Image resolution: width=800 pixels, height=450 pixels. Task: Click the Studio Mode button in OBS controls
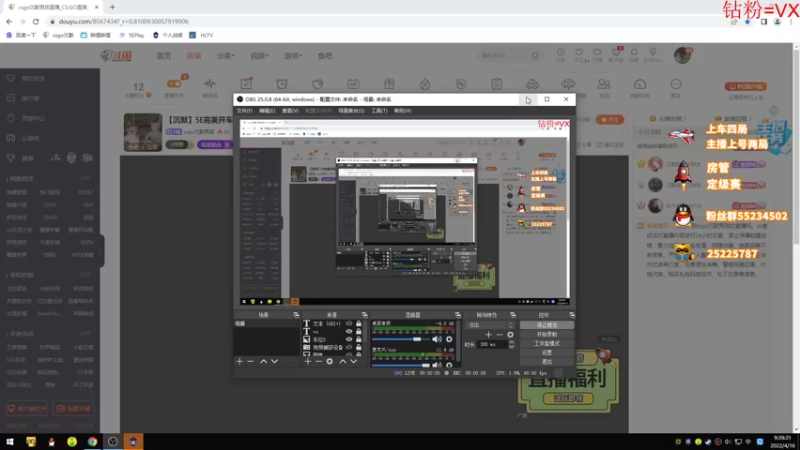[546, 343]
